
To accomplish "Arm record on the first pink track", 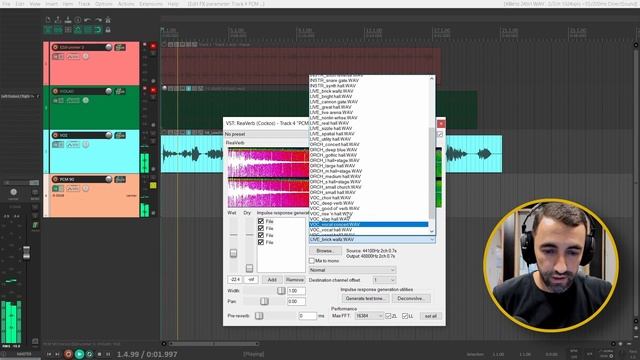I will 56,47.
